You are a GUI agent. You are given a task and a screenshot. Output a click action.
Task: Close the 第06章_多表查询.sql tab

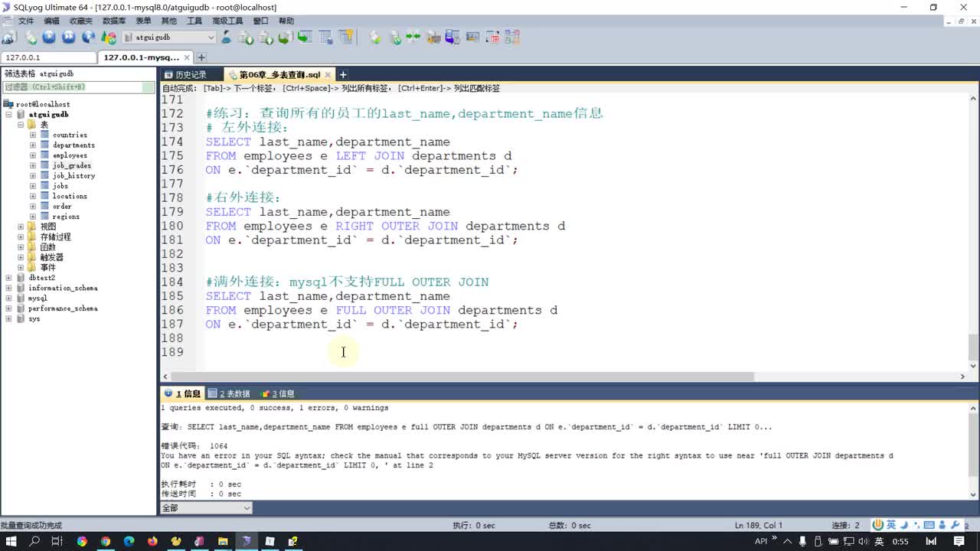pyautogui.click(x=328, y=74)
